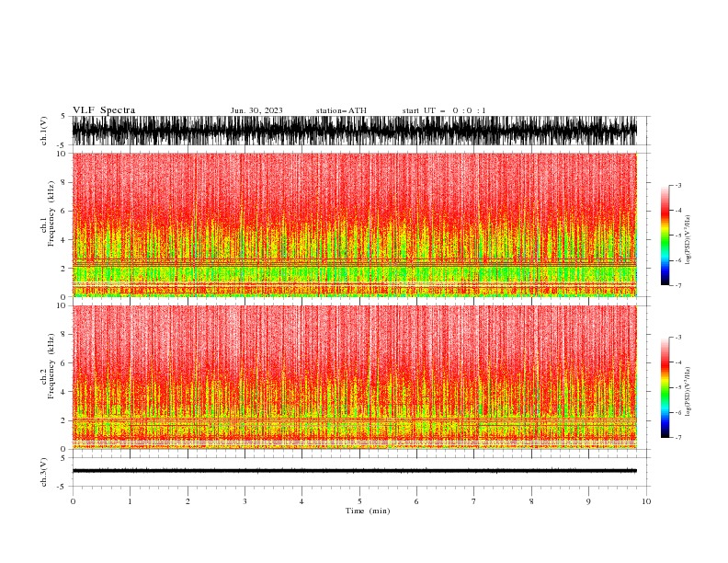Click the "station=ATH" label
Viewport: 728px width, 563px height.
(341, 110)
